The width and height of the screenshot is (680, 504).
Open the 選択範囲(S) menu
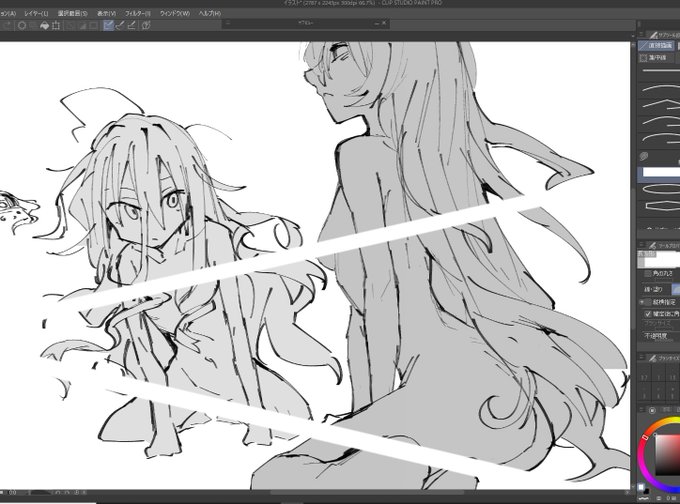click(72, 13)
